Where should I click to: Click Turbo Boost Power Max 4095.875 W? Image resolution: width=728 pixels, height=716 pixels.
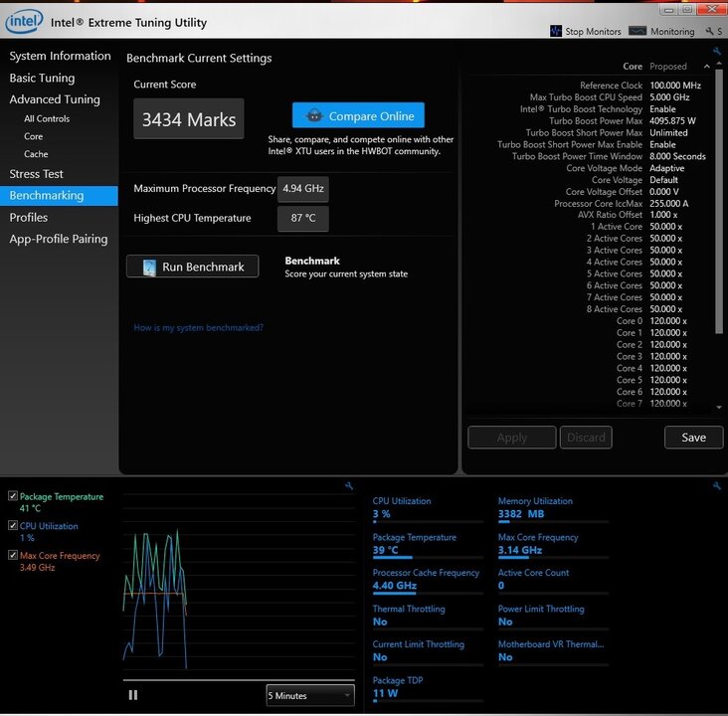[x=672, y=121]
